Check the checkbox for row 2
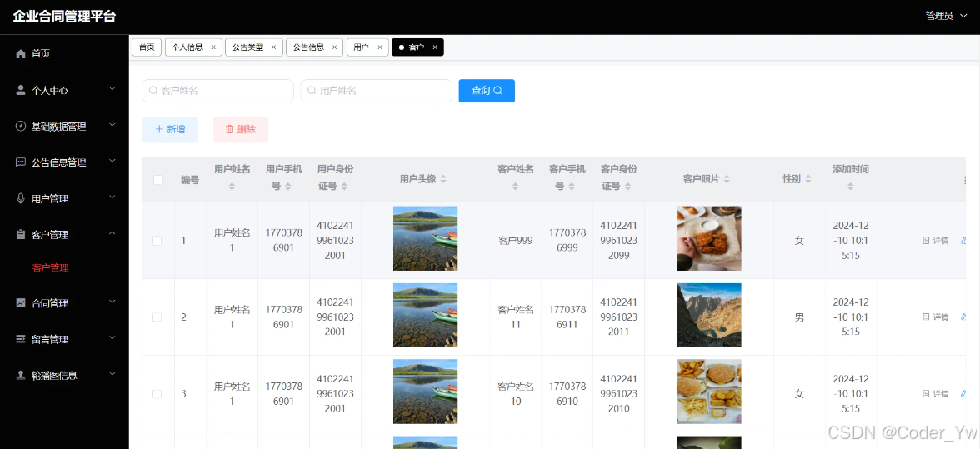Image resolution: width=980 pixels, height=449 pixels. pyautogui.click(x=157, y=317)
